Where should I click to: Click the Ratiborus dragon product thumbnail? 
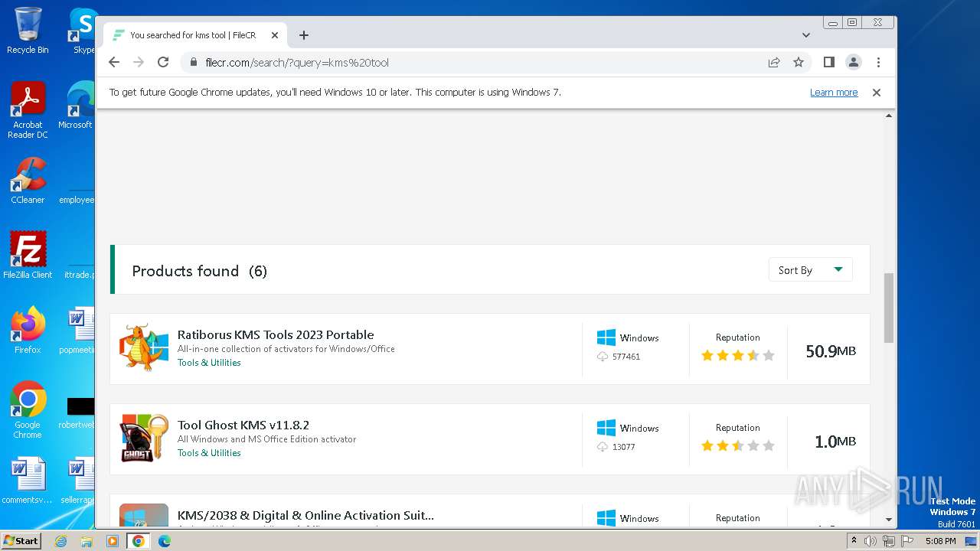pyautogui.click(x=144, y=347)
